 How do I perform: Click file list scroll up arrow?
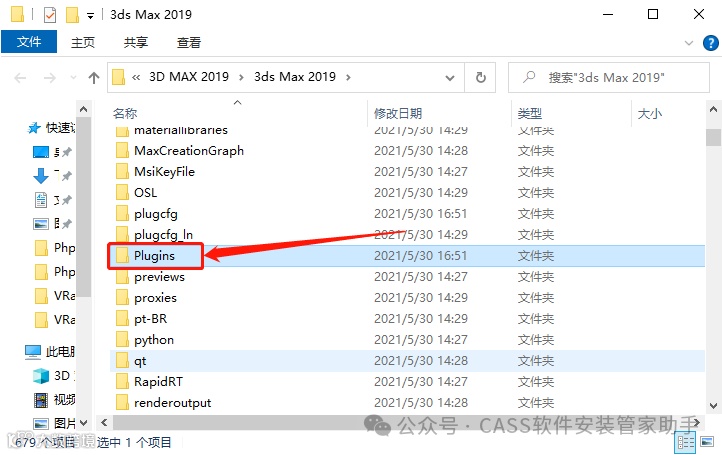(713, 109)
